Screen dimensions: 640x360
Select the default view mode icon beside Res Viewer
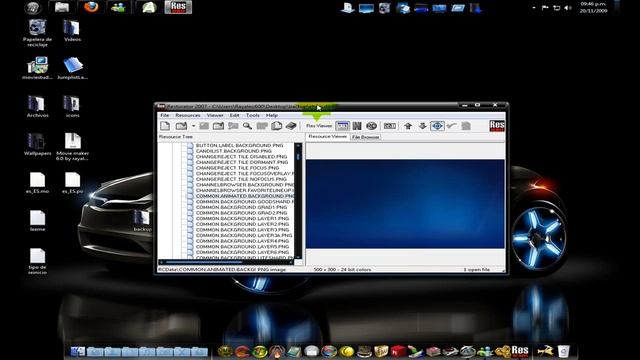coord(342,126)
